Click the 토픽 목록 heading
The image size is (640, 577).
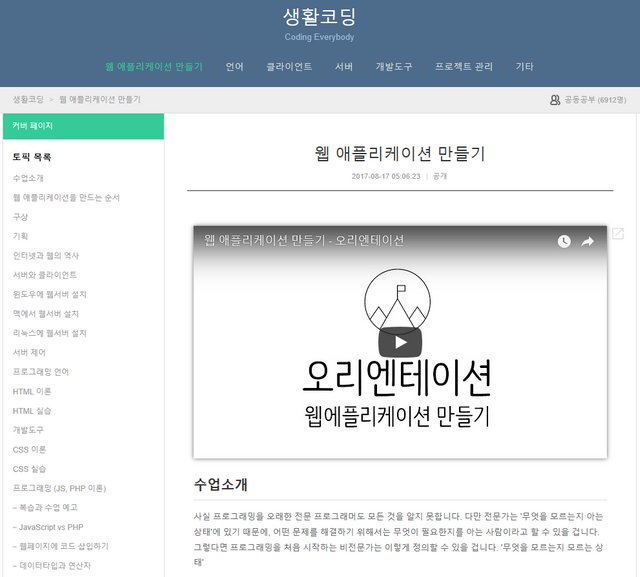tap(32, 157)
